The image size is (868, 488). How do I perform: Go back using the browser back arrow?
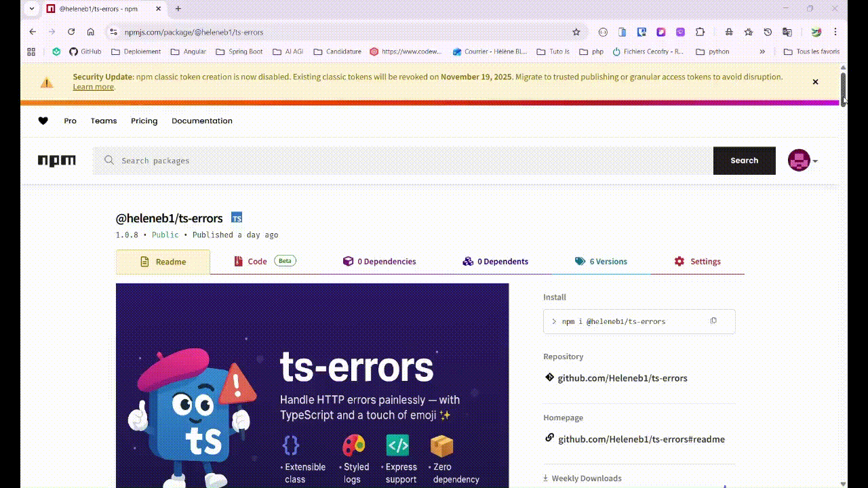click(33, 32)
